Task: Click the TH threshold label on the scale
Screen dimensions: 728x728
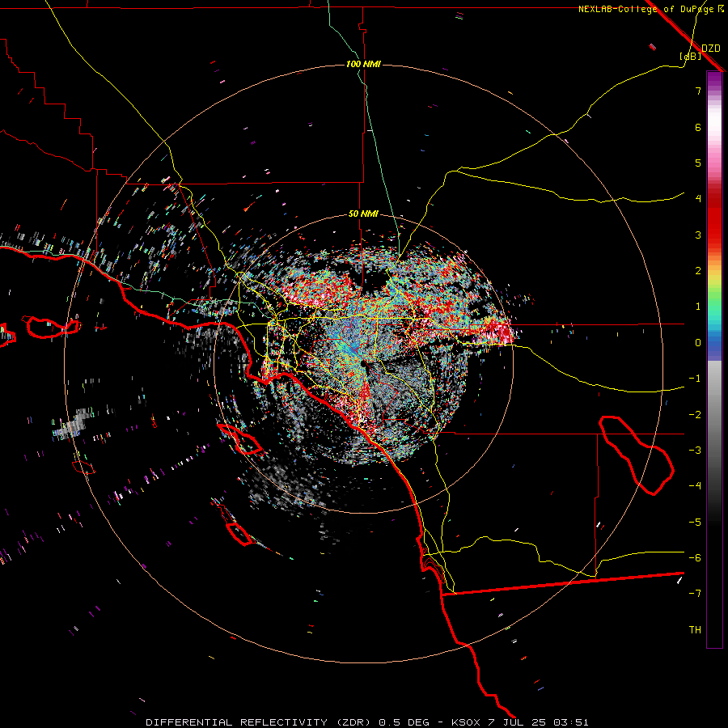Action: pyautogui.click(x=695, y=630)
